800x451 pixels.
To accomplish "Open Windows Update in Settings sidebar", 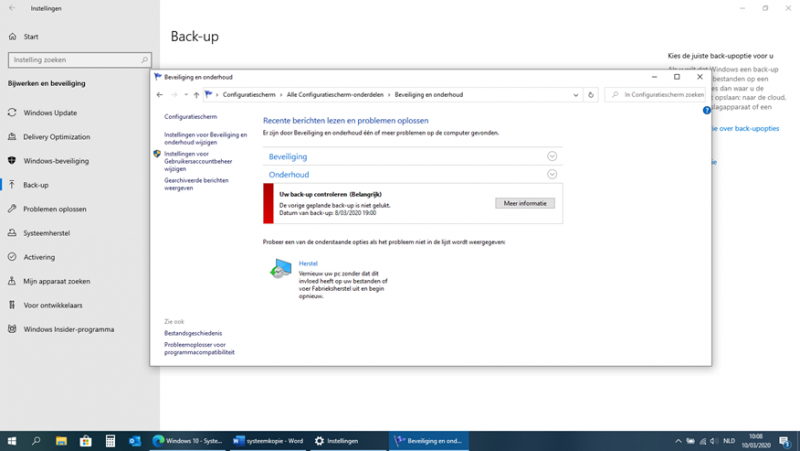I will [50, 113].
